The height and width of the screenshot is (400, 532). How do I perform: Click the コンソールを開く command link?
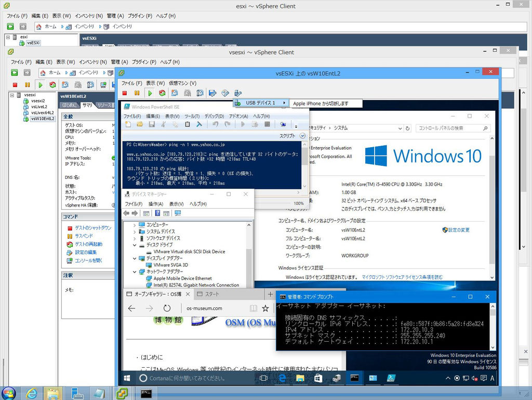tap(88, 261)
